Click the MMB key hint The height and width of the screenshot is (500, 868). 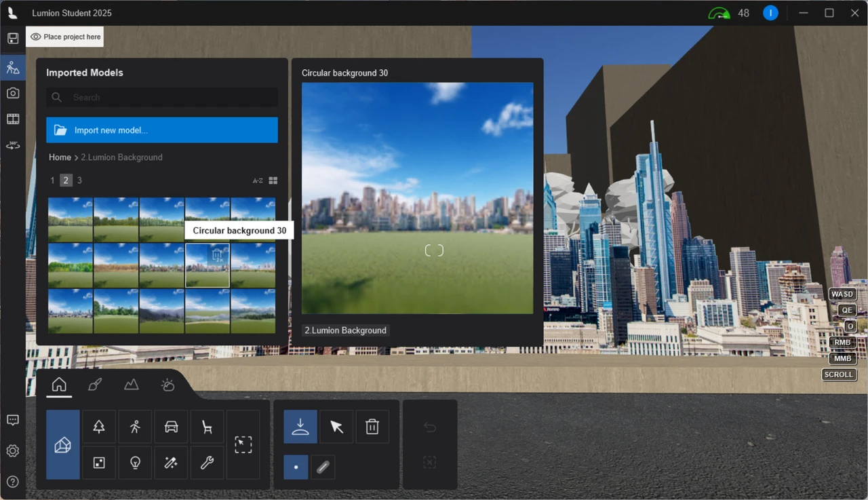(842, 358)
